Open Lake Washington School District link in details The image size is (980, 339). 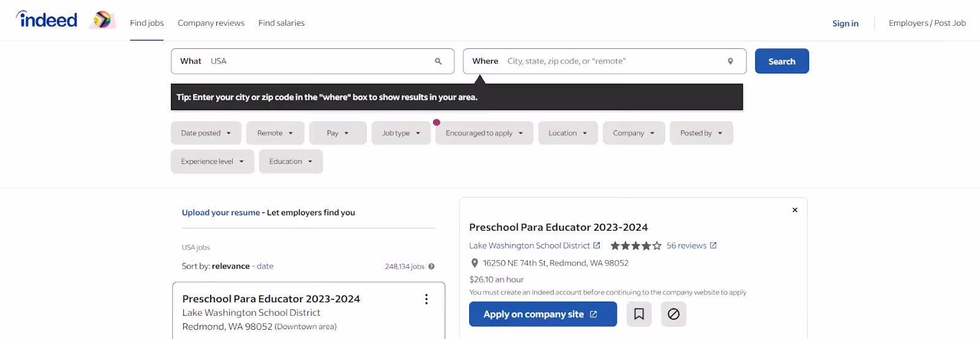[530, 245]
